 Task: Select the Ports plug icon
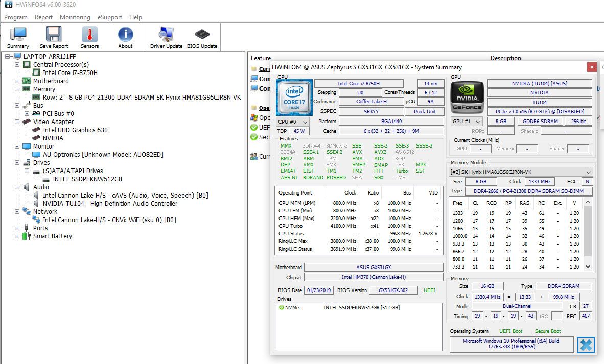tap(27, 228)
